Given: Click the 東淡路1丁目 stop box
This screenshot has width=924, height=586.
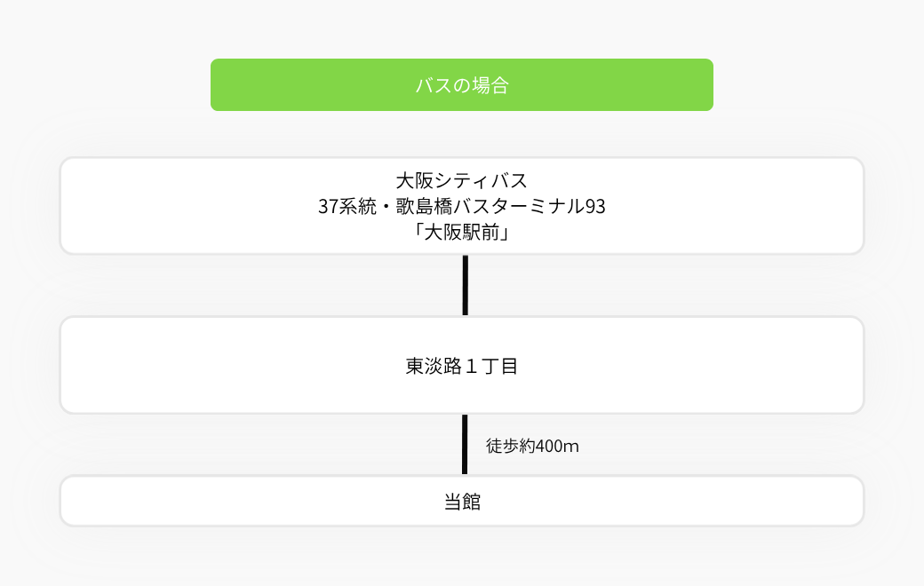Looking at the screenshot, I should click(461, 365).
